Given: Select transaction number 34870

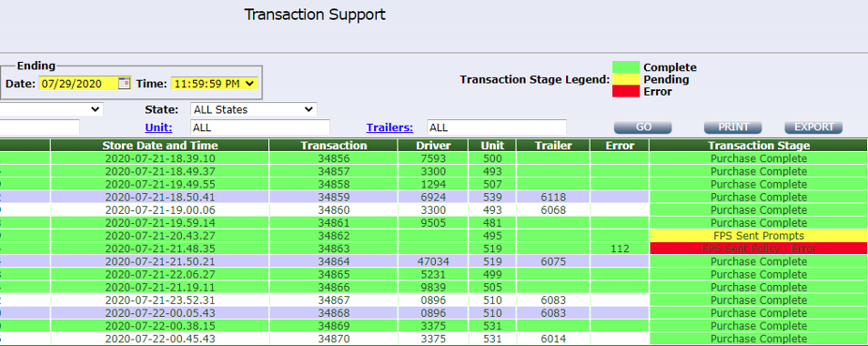Looking at the screenshot, I should pyautogui.click(x=334, y=338).
